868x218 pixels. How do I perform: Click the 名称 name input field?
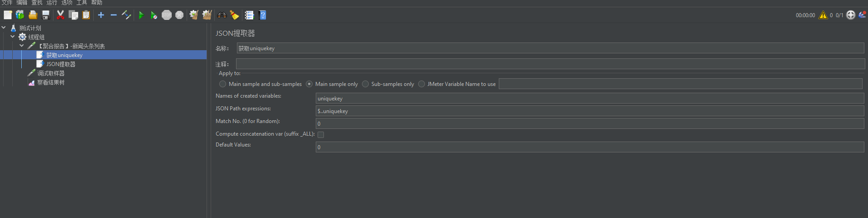(550, 48)
